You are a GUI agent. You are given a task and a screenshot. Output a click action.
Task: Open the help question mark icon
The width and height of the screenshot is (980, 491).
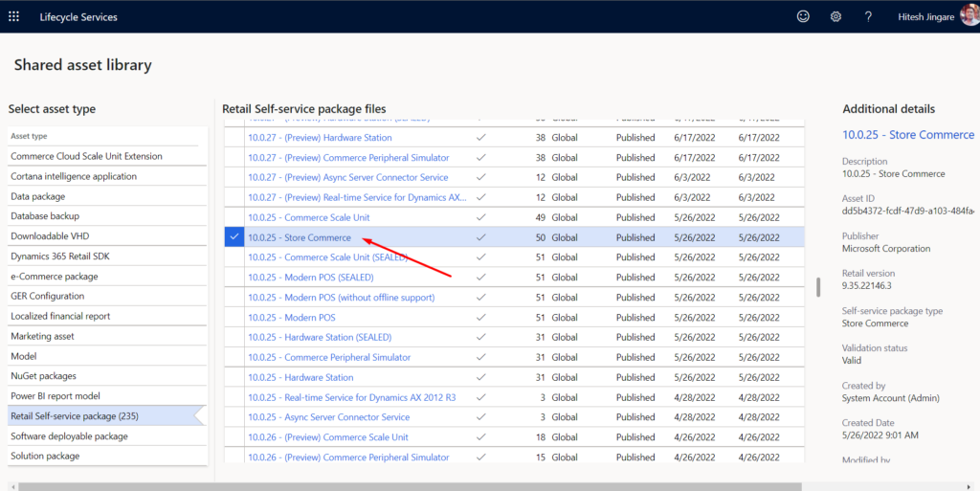click(x=868, y=17)
